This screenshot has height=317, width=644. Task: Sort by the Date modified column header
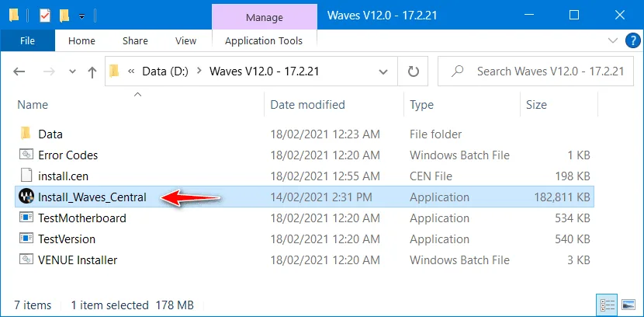307,105
